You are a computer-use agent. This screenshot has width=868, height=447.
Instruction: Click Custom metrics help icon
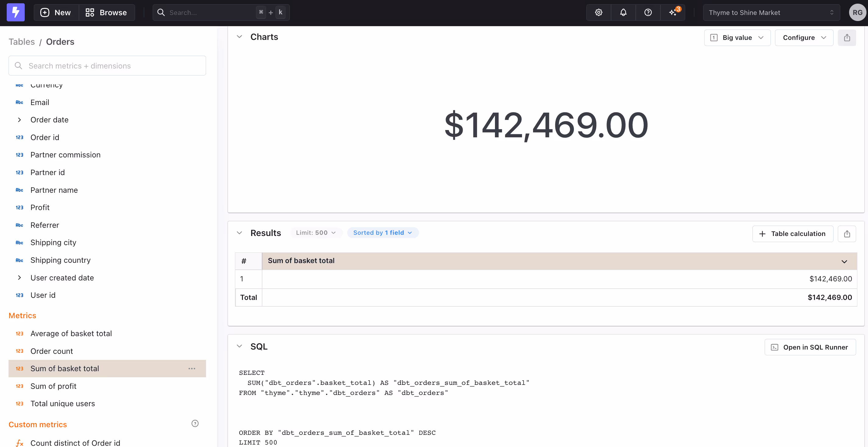(195, 424)
